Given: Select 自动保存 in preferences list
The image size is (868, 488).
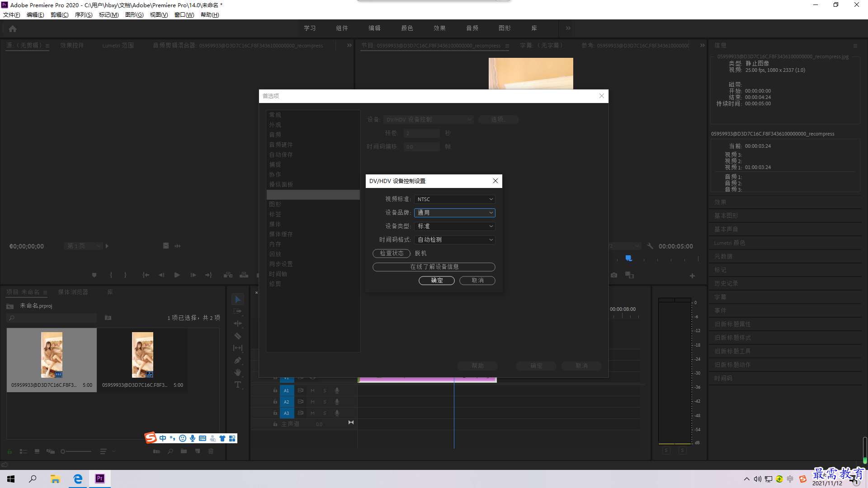Looking at the screenshot, I should pos(281,155).
